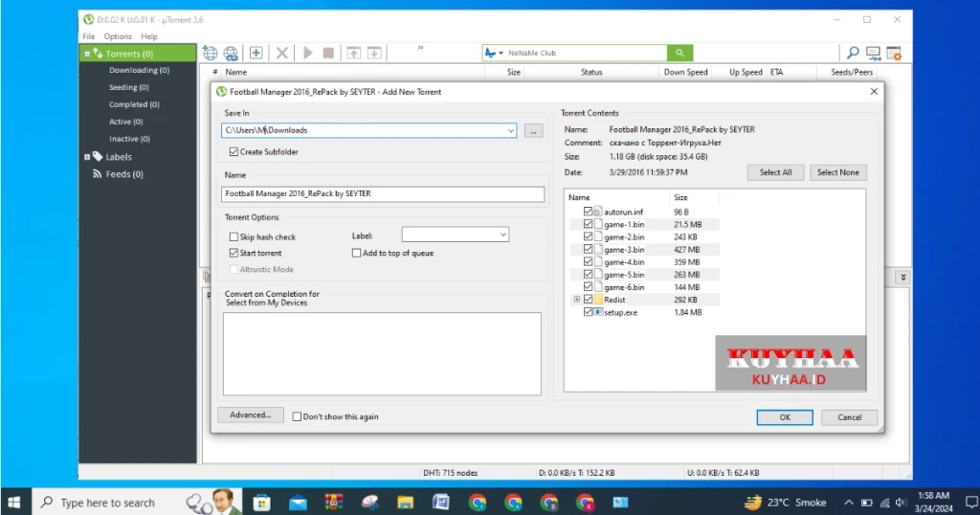Click the remote access monitor icon
The image size is (980, 515).
(873, 53)
